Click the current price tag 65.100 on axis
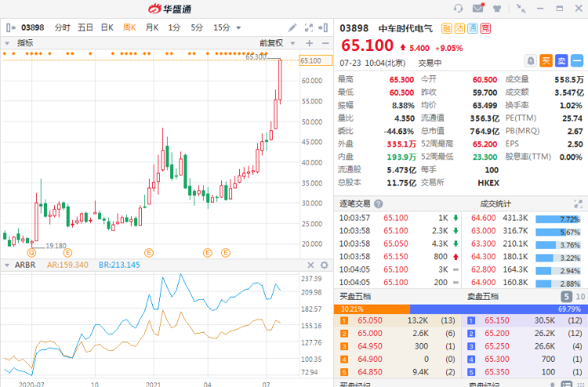 click(315, 60)
